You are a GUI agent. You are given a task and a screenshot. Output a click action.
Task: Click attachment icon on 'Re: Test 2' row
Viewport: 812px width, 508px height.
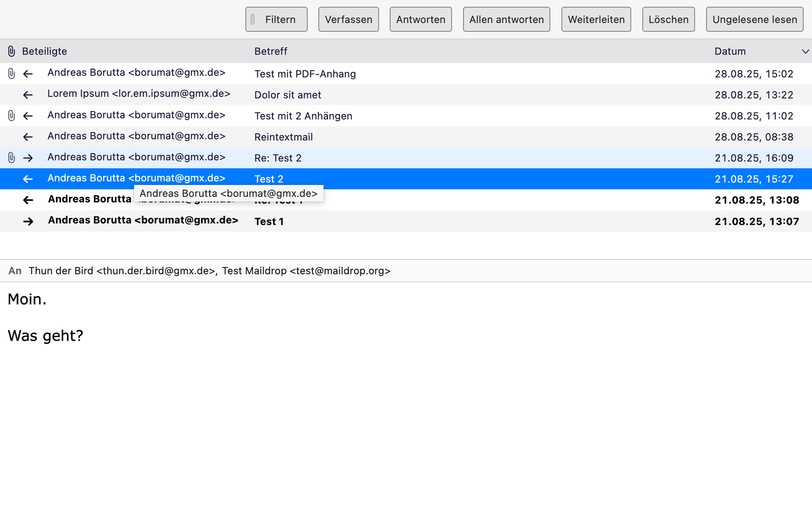tap(11, 158)
